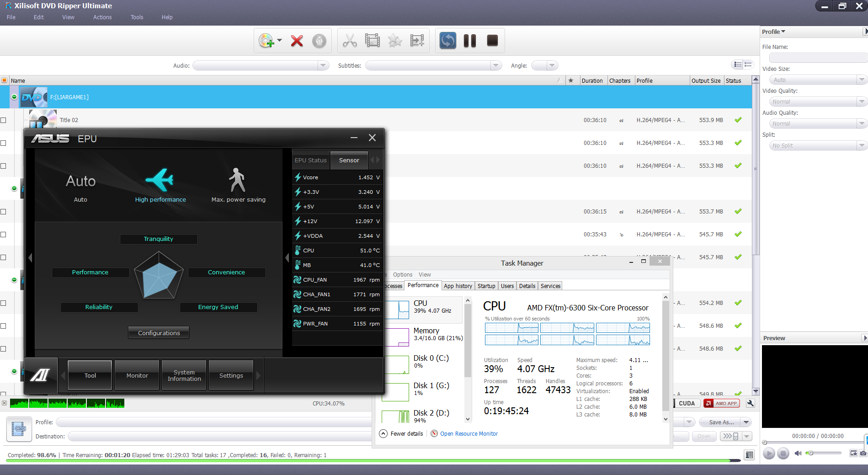Screen dimensions: 868x475
Task: Open the File menu
Action: coord(11,17)
